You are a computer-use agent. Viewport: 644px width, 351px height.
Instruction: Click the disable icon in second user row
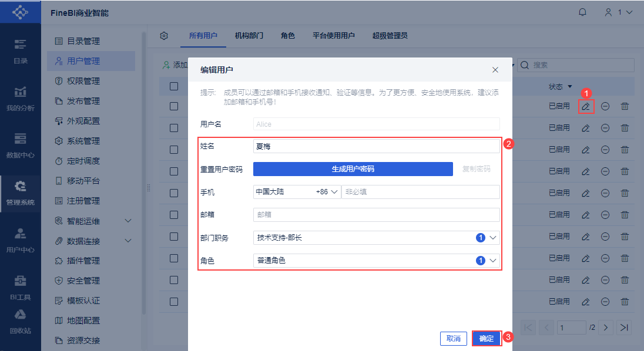(605, 128)
